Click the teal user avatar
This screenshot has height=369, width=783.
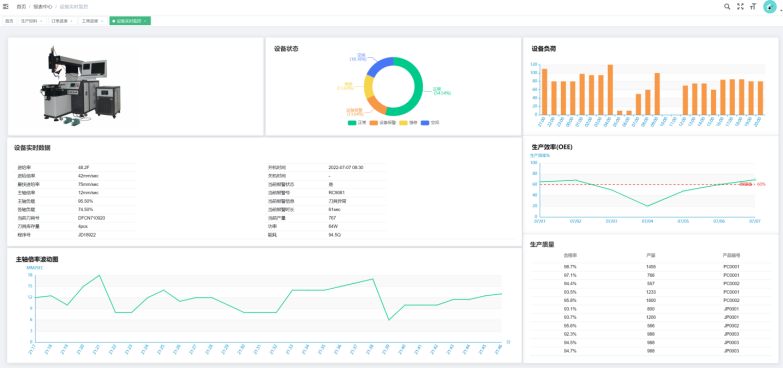(770, 6)
